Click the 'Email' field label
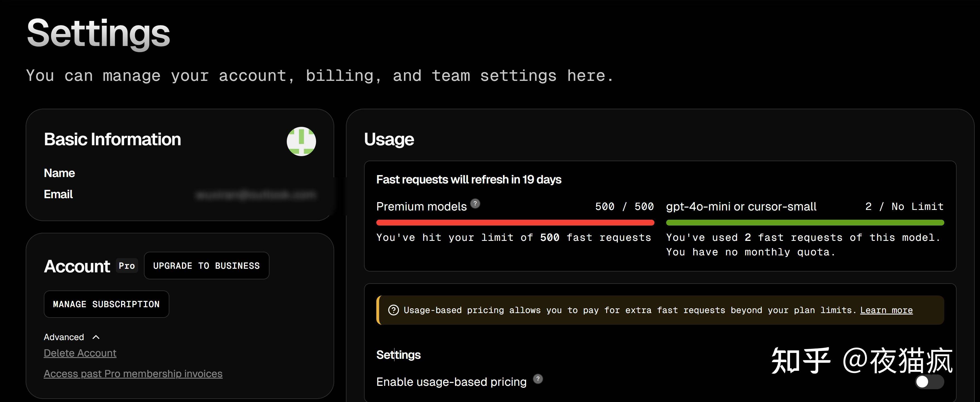This screenshot has height=402, width=980. click(58, 194)
